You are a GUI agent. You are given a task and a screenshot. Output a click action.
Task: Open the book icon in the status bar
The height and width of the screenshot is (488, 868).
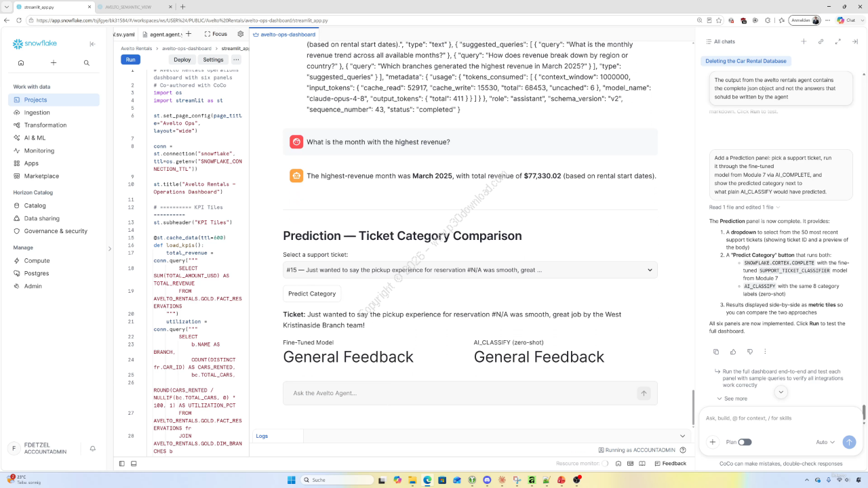point(642,464)
